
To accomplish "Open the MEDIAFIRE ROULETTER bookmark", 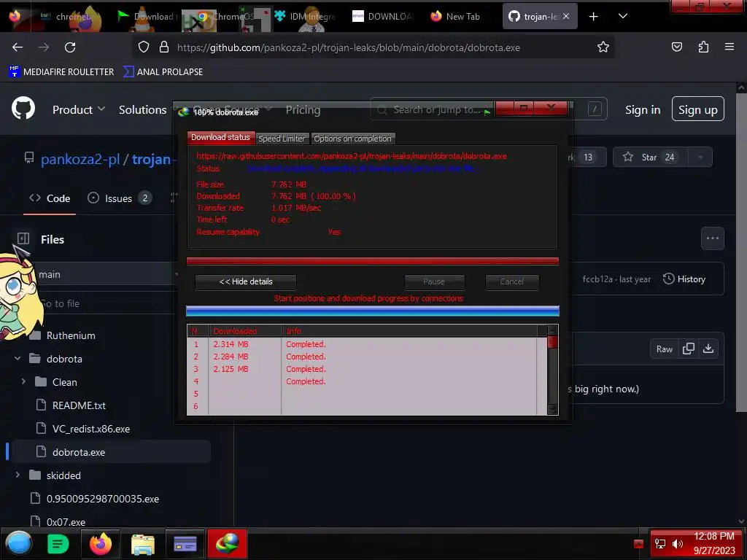I will [61, 72].
